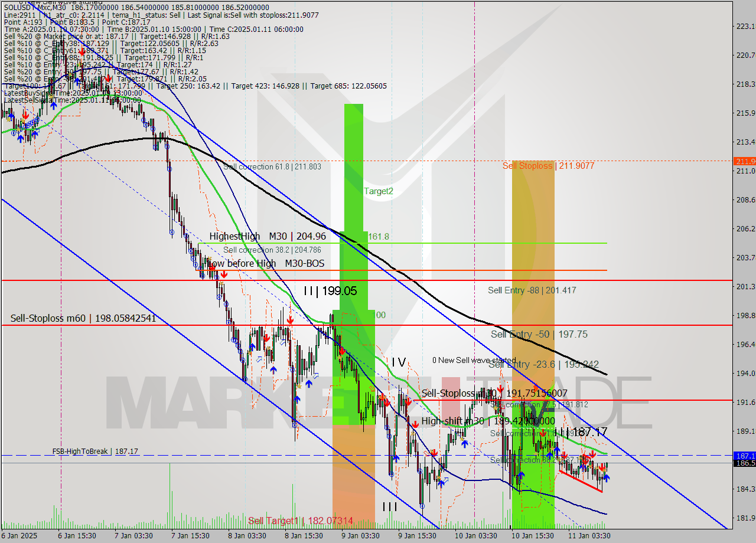Screen dimensions: 756x543
Task: Click the 'Point A:193' info line
Action: click(77, 21)
